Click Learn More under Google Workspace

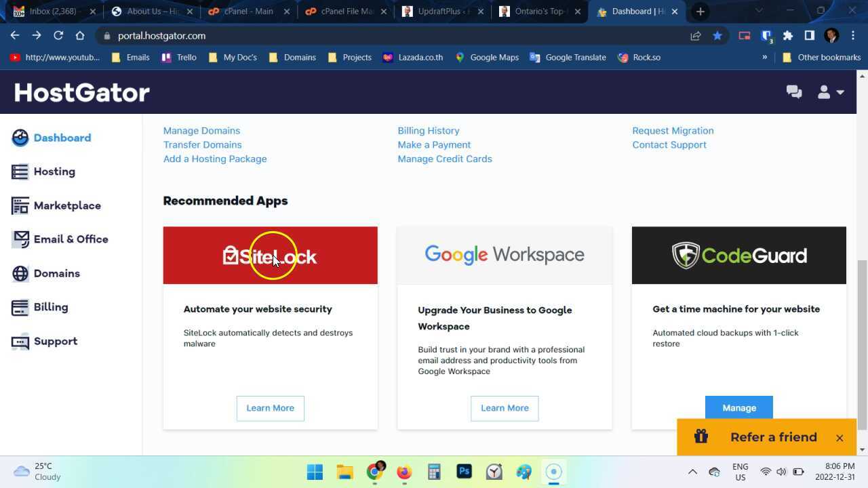tap(505, 408)
